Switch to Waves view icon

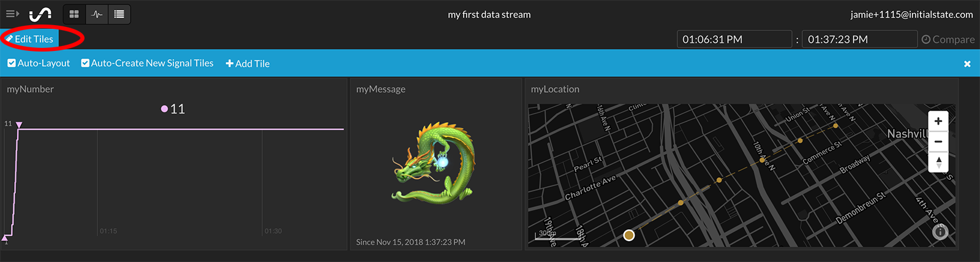[x=97, y=14]
